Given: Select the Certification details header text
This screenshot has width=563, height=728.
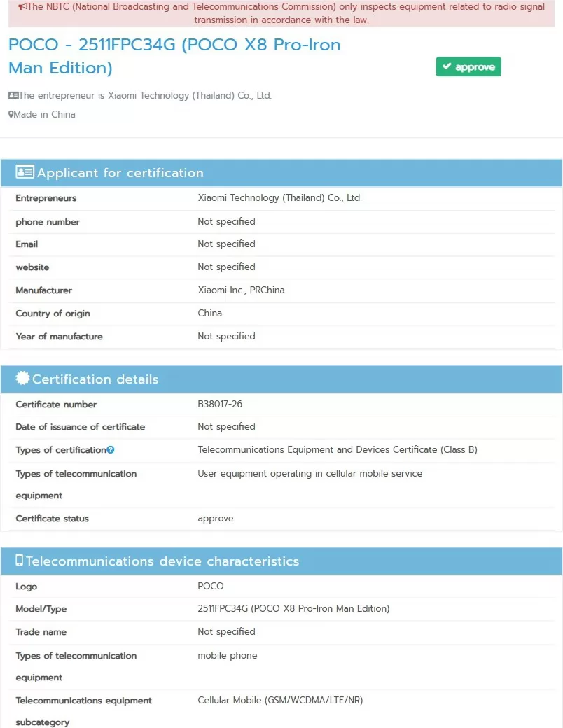Looking at the screenshot, I should coord(95,379).
